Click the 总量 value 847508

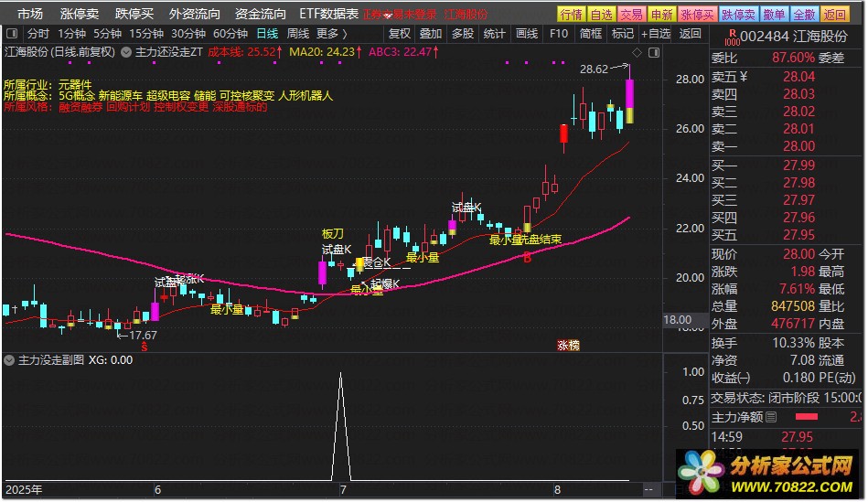pos(793,306)
